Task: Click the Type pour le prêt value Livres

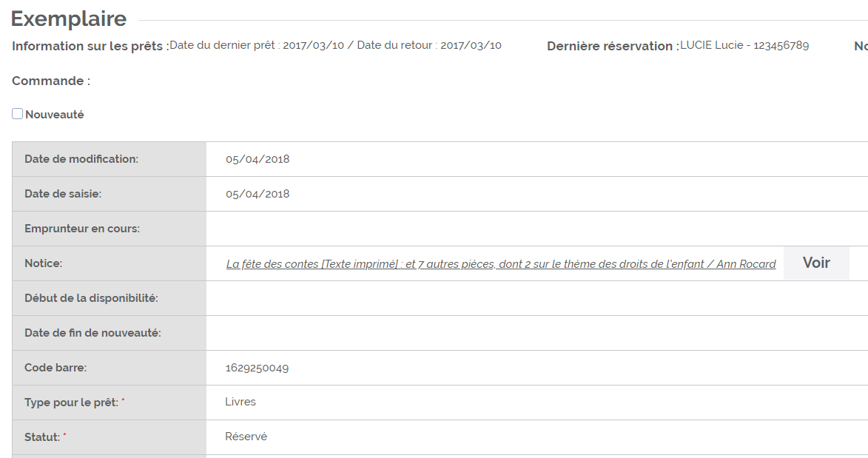Action: pos(240,402)
